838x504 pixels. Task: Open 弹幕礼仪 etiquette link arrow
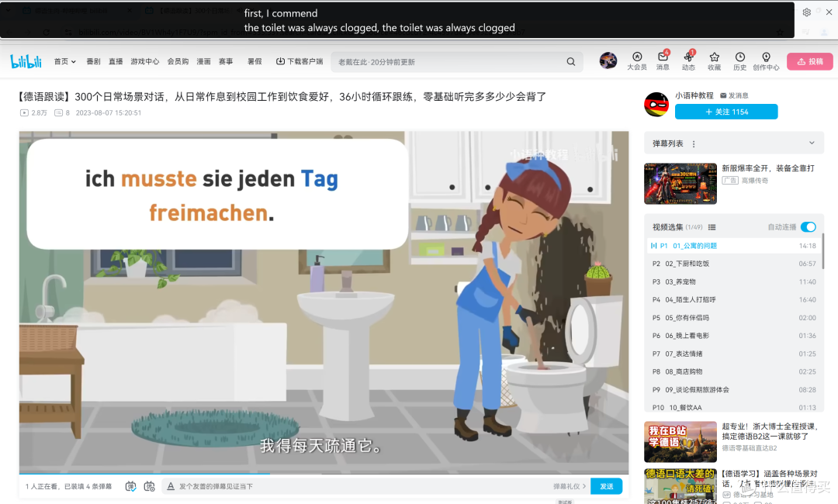point(570,486)
